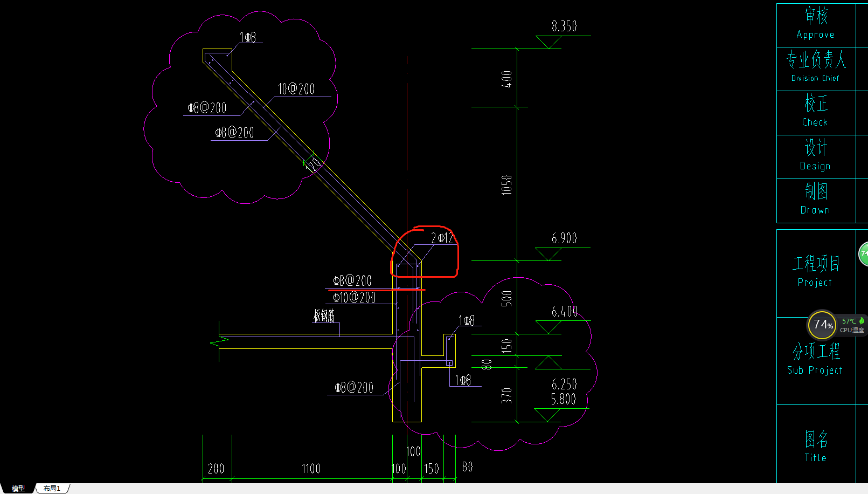This screenshot has width=868, height=494.
Task: Select the 6.250 elevation label
Action: click(564, 385)
